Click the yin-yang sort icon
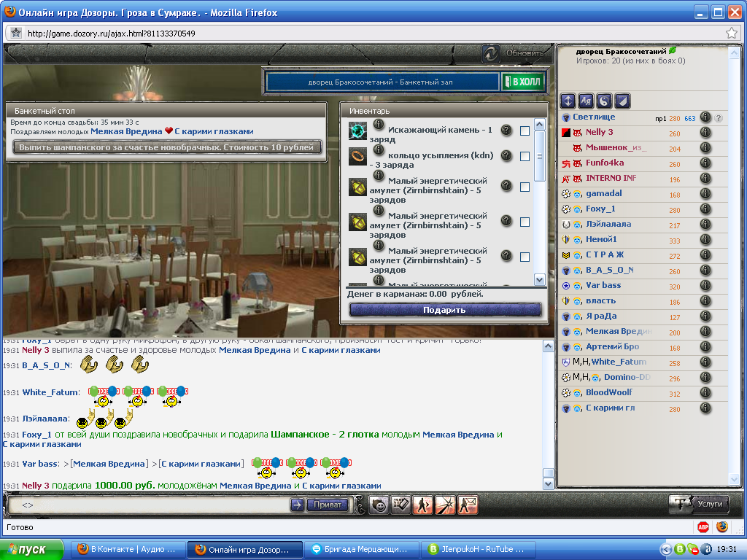Screen dimensions: 747x560 (604, 101)
